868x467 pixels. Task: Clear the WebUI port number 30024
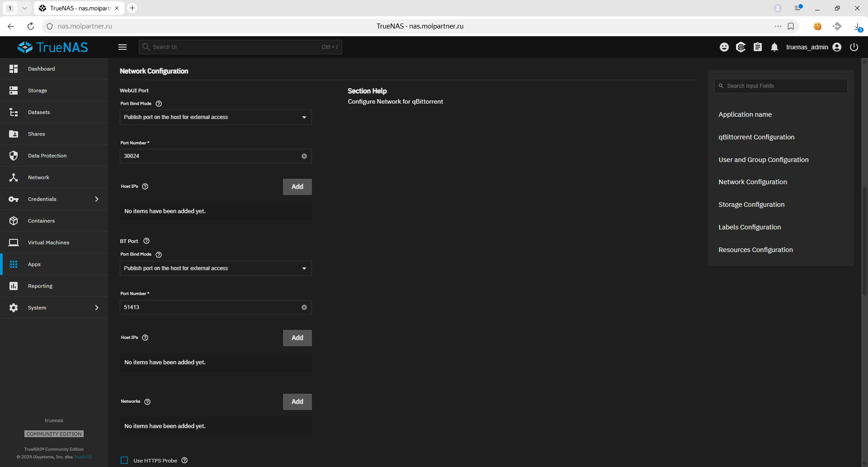pos(304,156)
